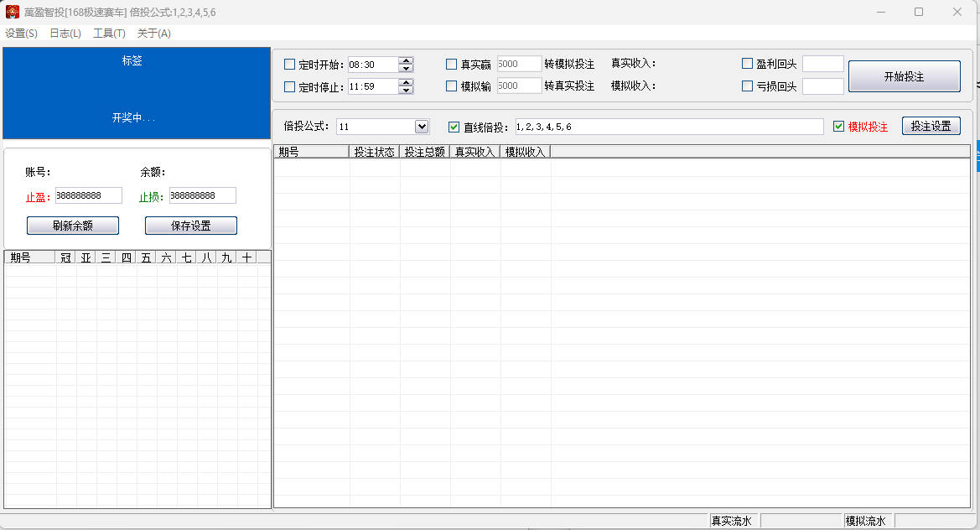Image resolution: width=980 pixels, height=530 pixels.
Task: Click the 真实收入: label in top panel
Action: (x=633, y=63)
